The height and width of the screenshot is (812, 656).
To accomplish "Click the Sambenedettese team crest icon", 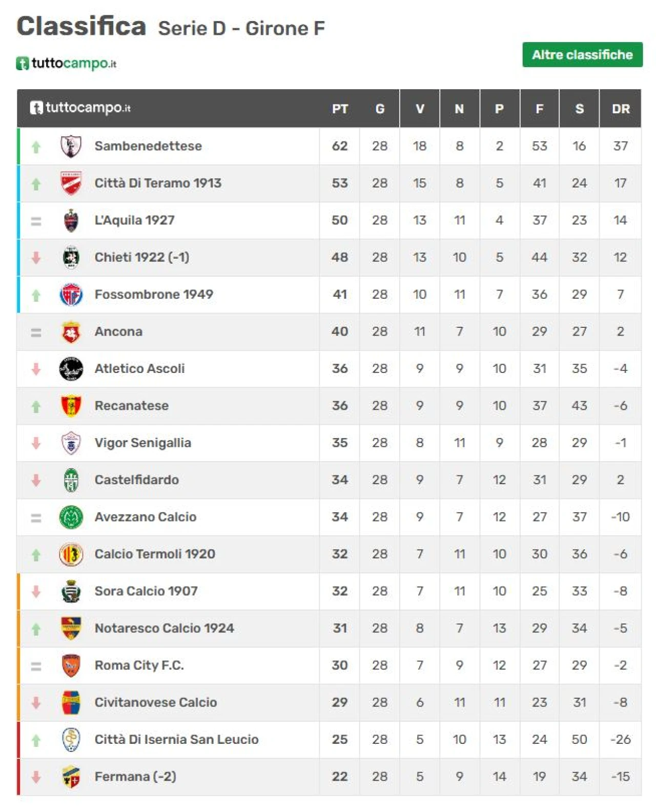I will (71, 146).
